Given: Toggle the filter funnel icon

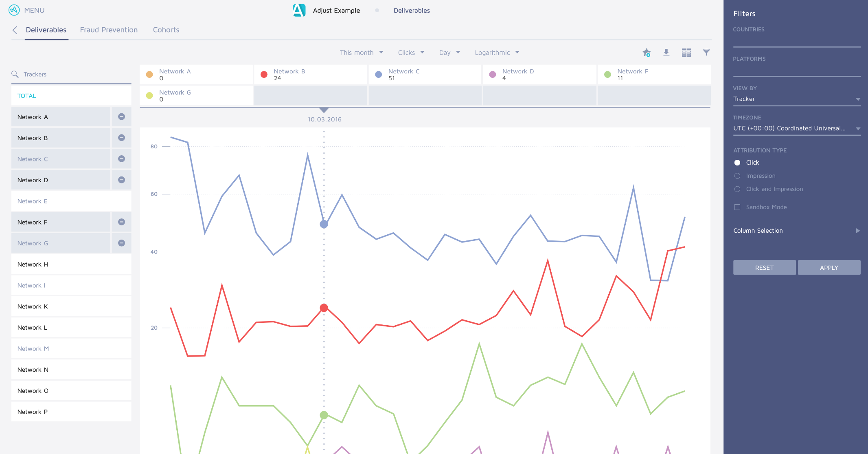Looking at the screenshot, I should (x=706, y=52).
